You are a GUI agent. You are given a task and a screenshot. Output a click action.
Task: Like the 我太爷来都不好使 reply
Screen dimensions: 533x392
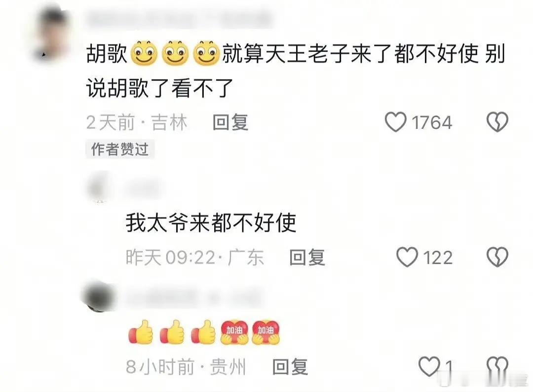click(407, 257)
